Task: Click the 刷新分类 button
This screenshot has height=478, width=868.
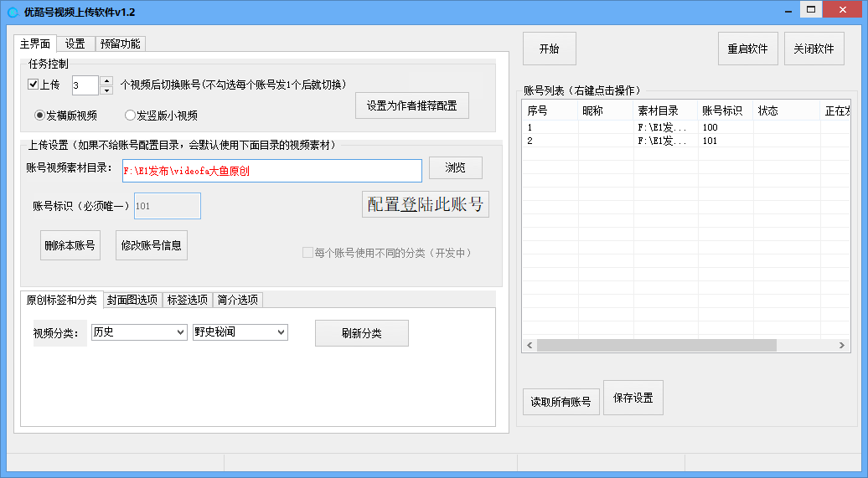Action: click(361, 333)
